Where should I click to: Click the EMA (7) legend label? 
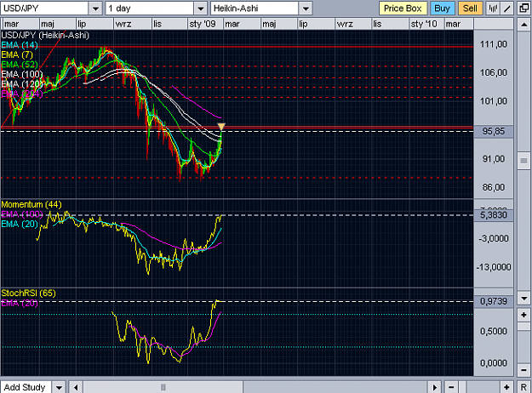pos(17,54)
